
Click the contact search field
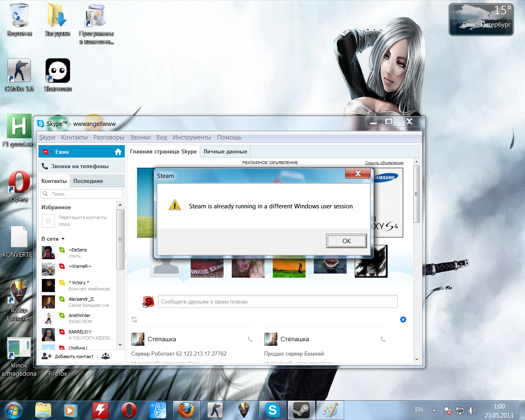82,194
